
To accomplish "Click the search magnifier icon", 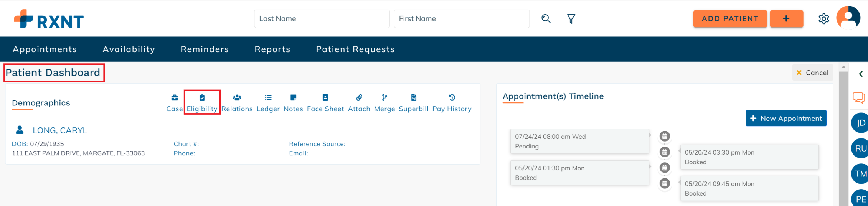I will pyautogui.click(x=546, y=19).
